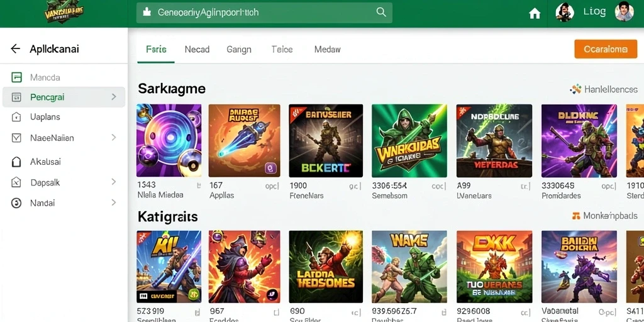Click the search magnifier icon
The height and width of the screenshot is (322, 644).
381,13
